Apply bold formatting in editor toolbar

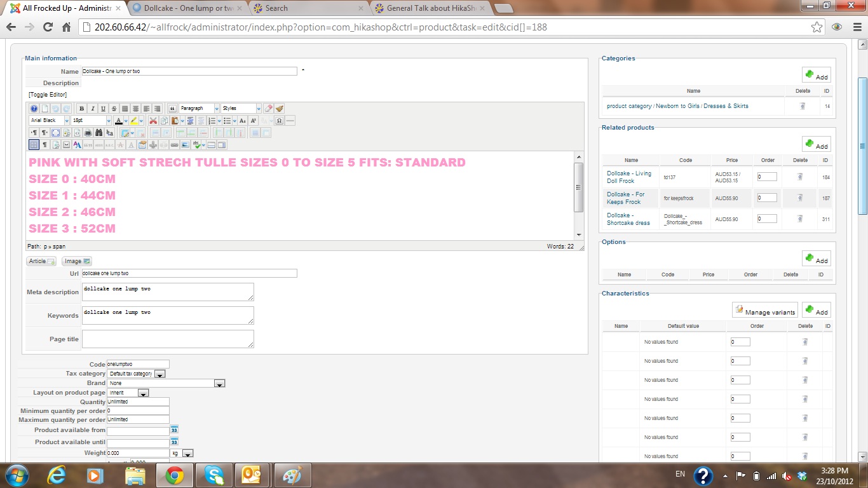point(82,109)
